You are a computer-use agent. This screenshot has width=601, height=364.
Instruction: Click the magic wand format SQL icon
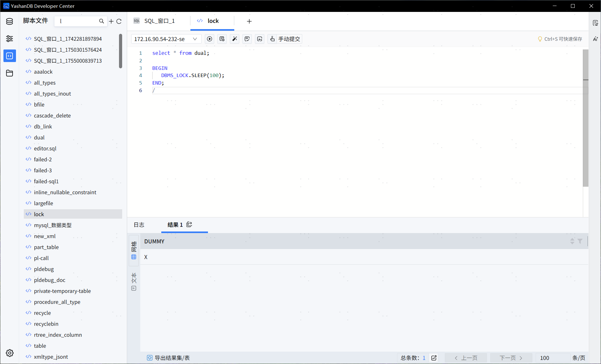[x=235, y=39]
